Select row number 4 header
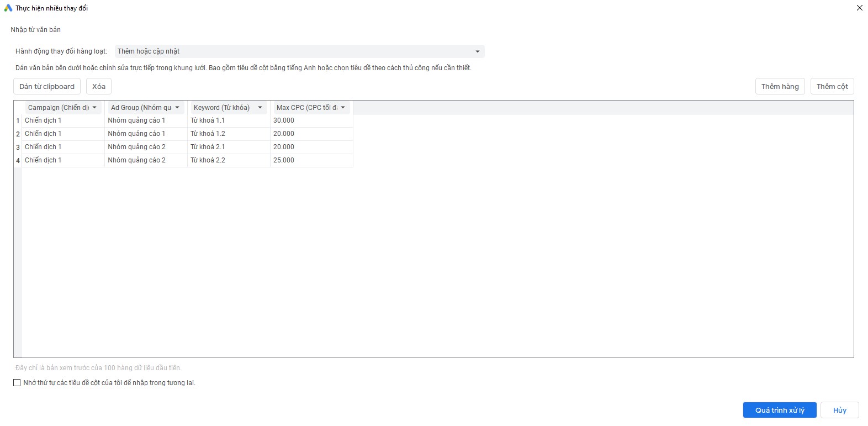Viewport: 868px width, 426px height. [x=18, y=160]
